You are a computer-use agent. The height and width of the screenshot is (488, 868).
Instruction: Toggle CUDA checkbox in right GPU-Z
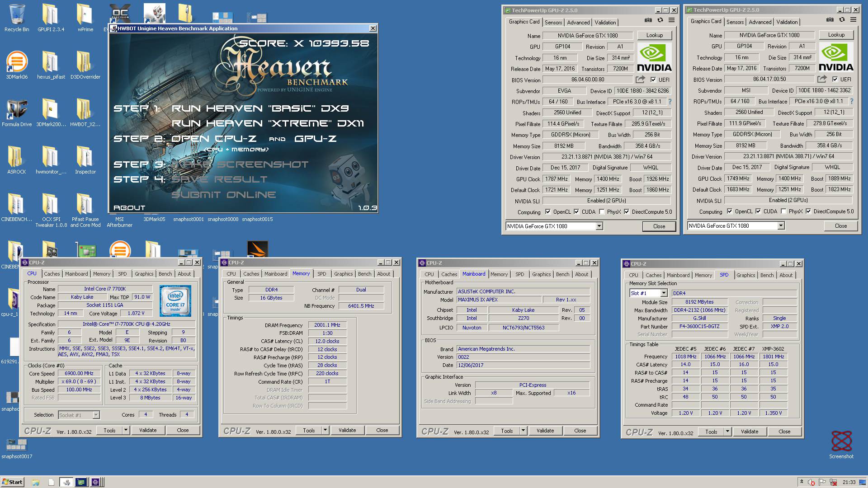click(758, 211)
